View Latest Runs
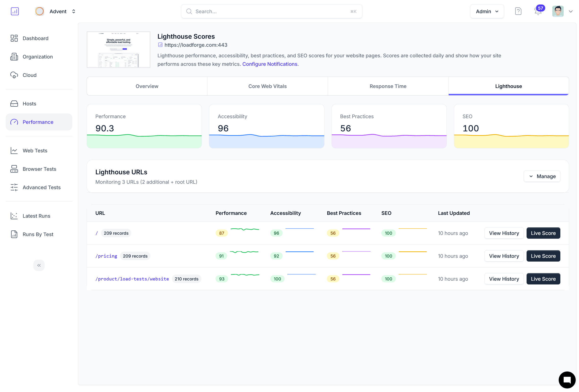579x392 pixels. (x=36, y=216)
